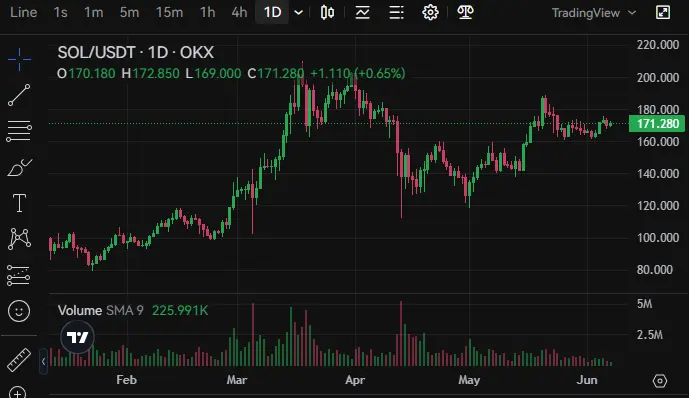Image resolution: width=689 pixels, height=398 pixels.
Task: Click the Jun label on time axis
Action: tap(587, 380)
